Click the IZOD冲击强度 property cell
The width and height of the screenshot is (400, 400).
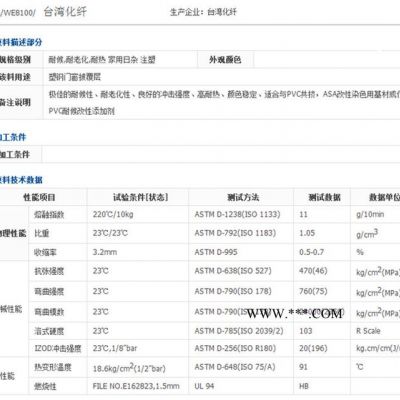tap(58, 349)
